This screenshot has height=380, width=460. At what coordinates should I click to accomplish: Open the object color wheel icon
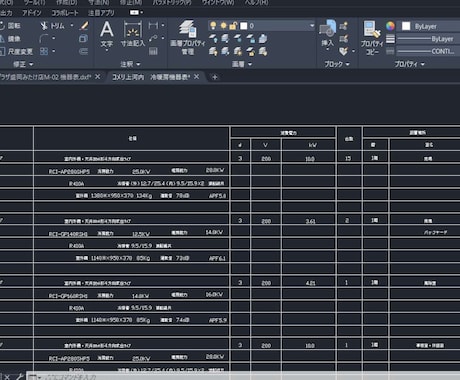[390, 26]
